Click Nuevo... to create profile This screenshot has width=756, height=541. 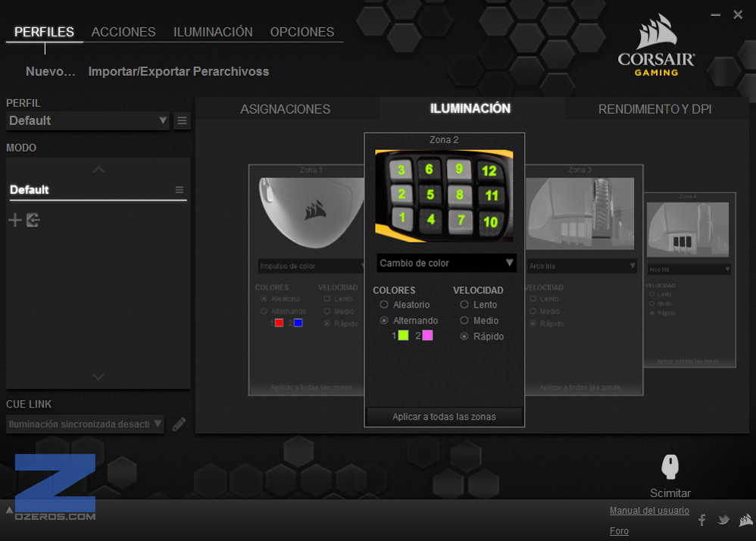coord(51,71)
